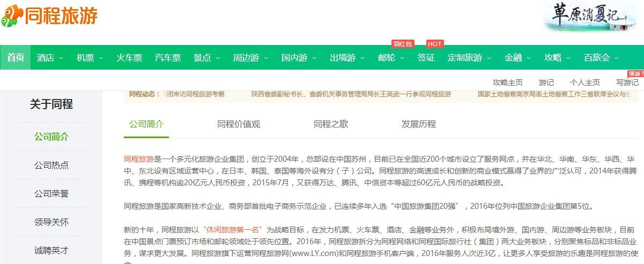The height and width of the screenshot is (264, 644).
Task: Go to 首页 in navigation bar
Action: pos(15,58)
